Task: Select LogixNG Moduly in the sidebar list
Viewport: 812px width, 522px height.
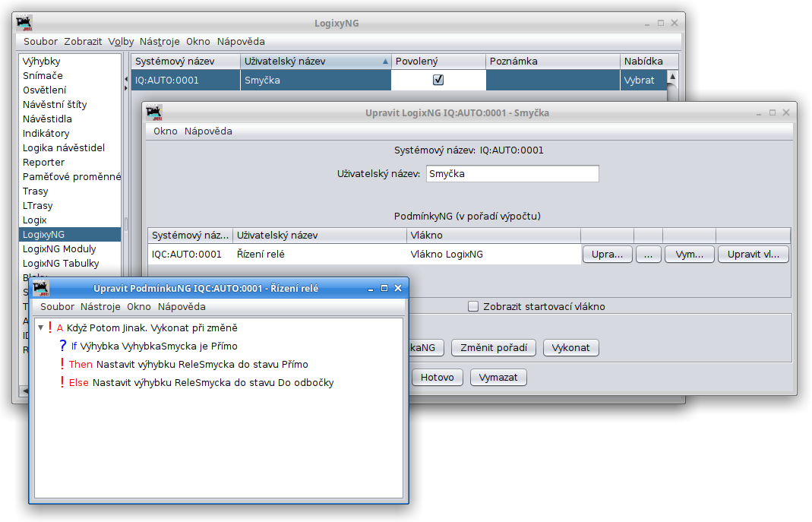Action: [59, 249]
